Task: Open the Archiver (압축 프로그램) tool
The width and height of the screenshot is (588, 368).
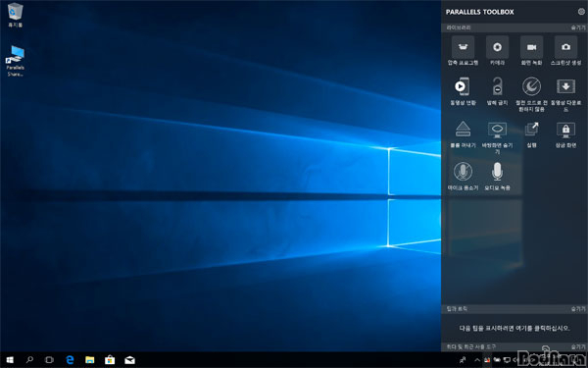Action: coord(463,51)
